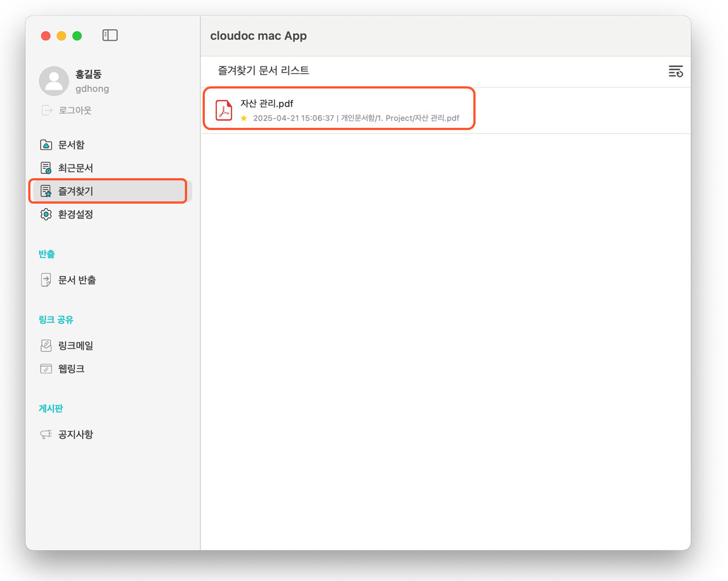The width and height of the screenshot is (728, 581).
Task: Open the list sort options icon
Action: pos(676,71)
